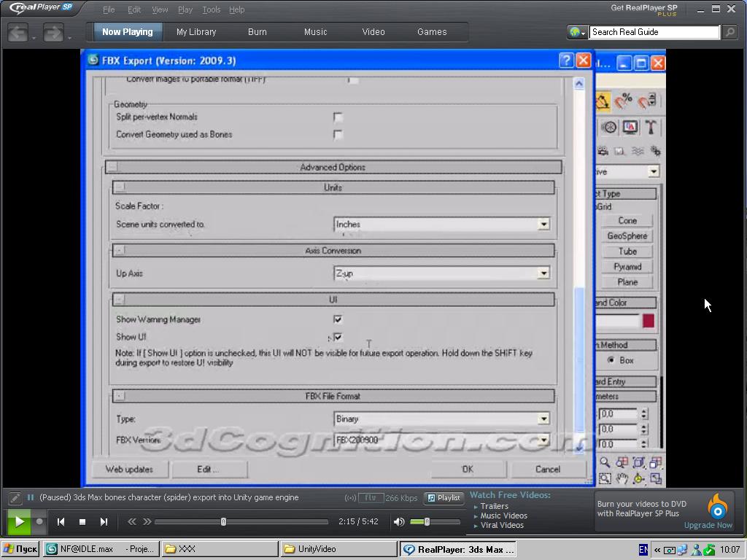Click the red object color swatch

[x=648, y=321]
